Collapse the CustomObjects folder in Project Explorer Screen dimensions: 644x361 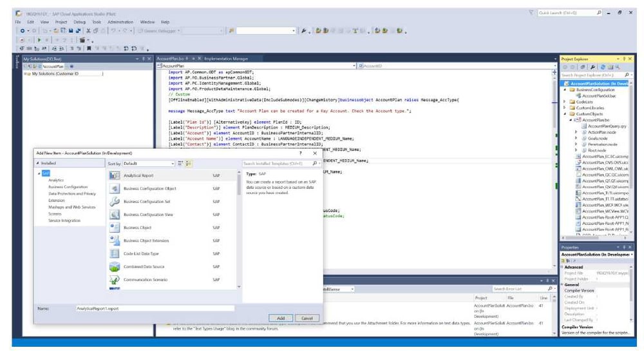(564, 114)
